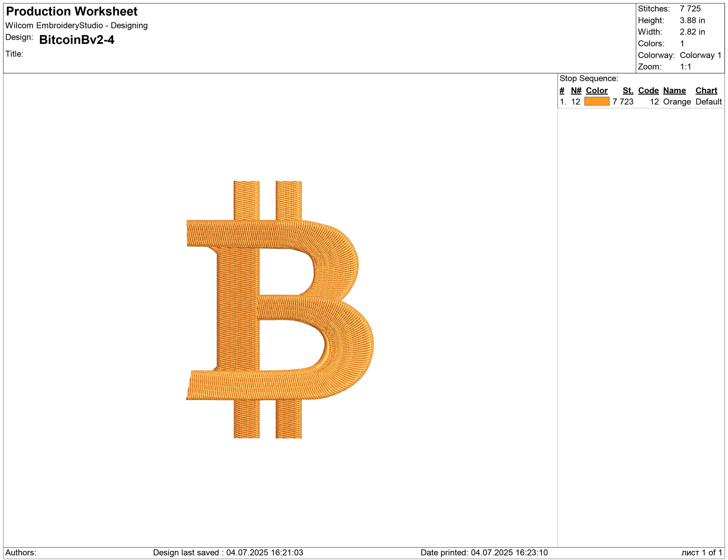Click the Code column header
This screenshot has height=560, width=728.
[648, 91]
